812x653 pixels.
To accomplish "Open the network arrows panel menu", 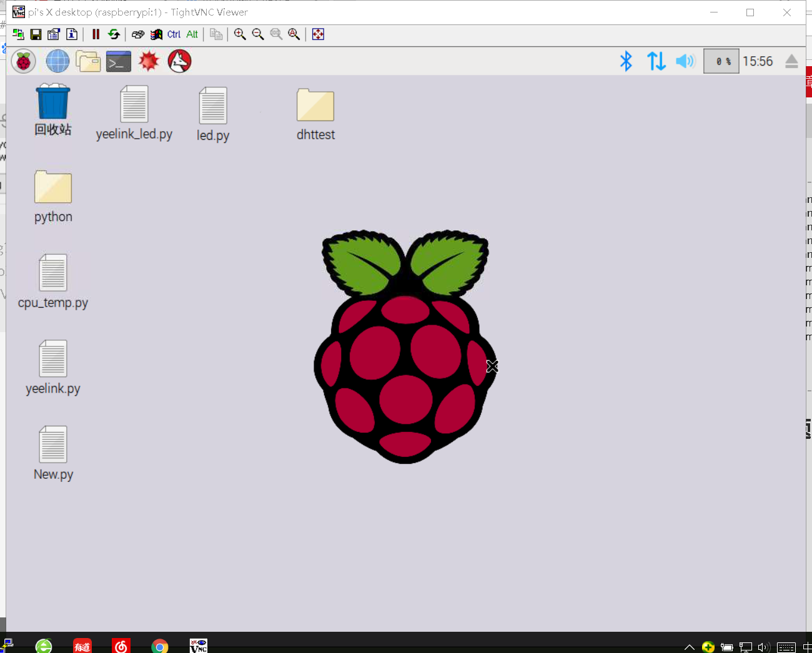I will (x=656, y=61).
